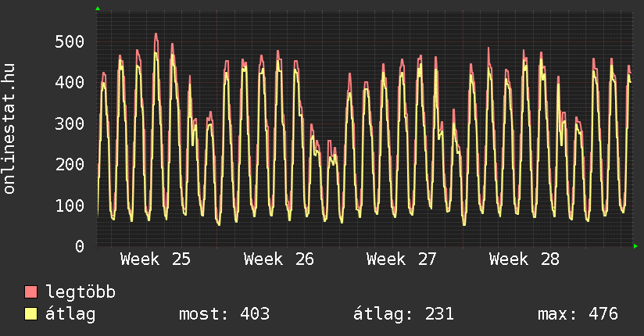Click the 100 y-axis value
The height and width of the screenshot is (336, 644).
click(x=70, y=206)
